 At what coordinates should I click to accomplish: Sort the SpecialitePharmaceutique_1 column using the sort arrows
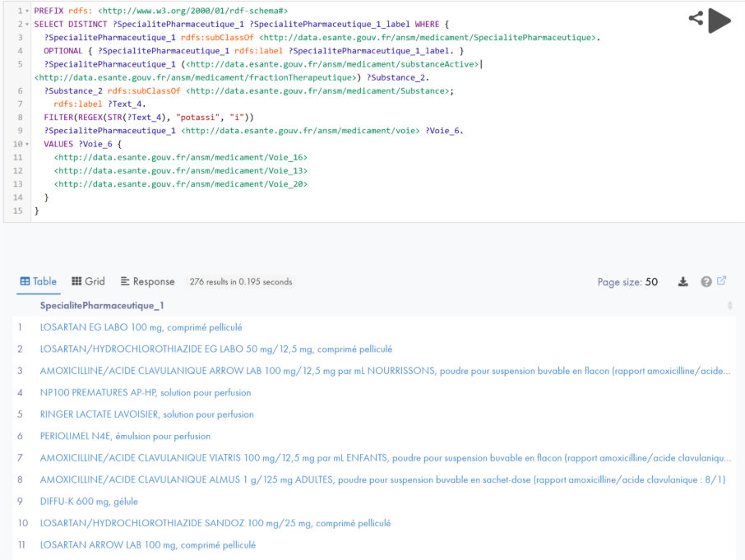click(729, 306)
